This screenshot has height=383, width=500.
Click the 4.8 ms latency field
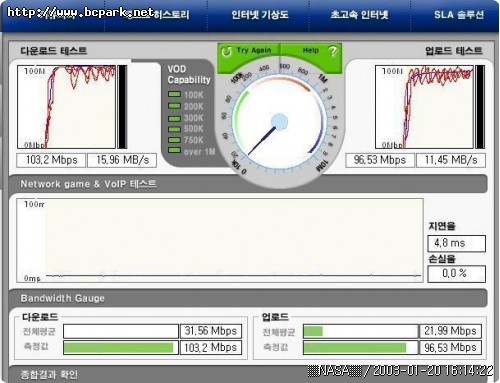(x=456, y=243)
